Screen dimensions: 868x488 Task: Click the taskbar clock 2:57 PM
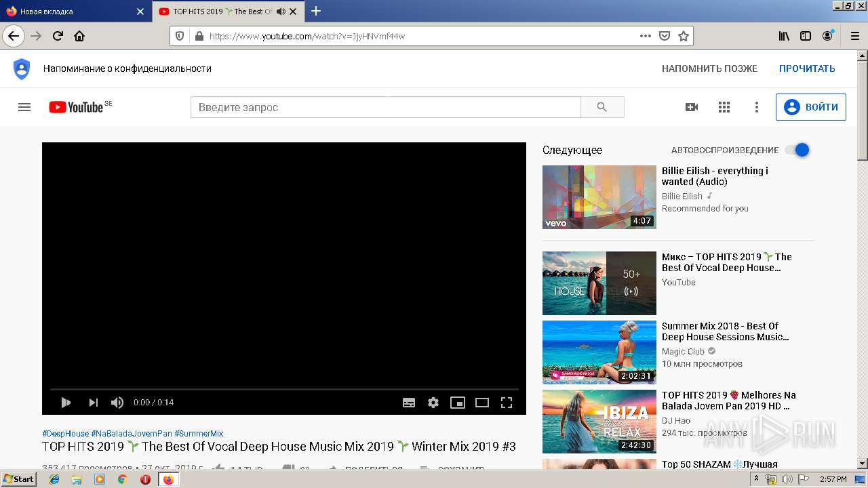coord(833,479)
